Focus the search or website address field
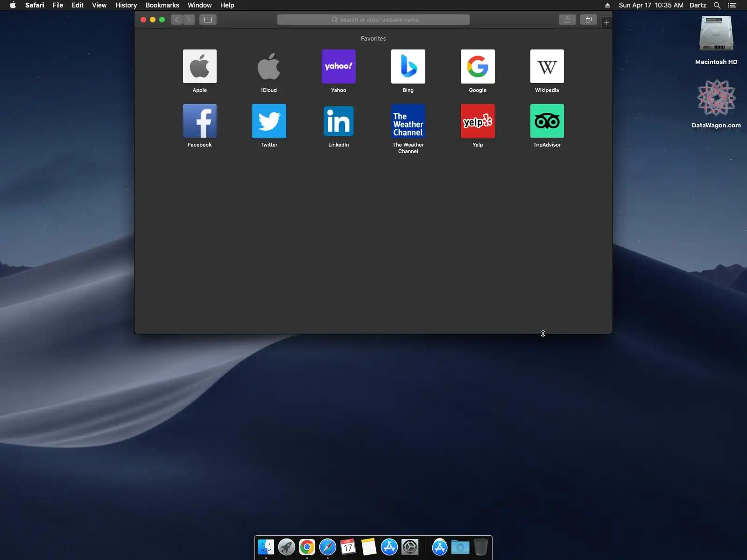This screenshot has height=560, width=747. point(373,20)
